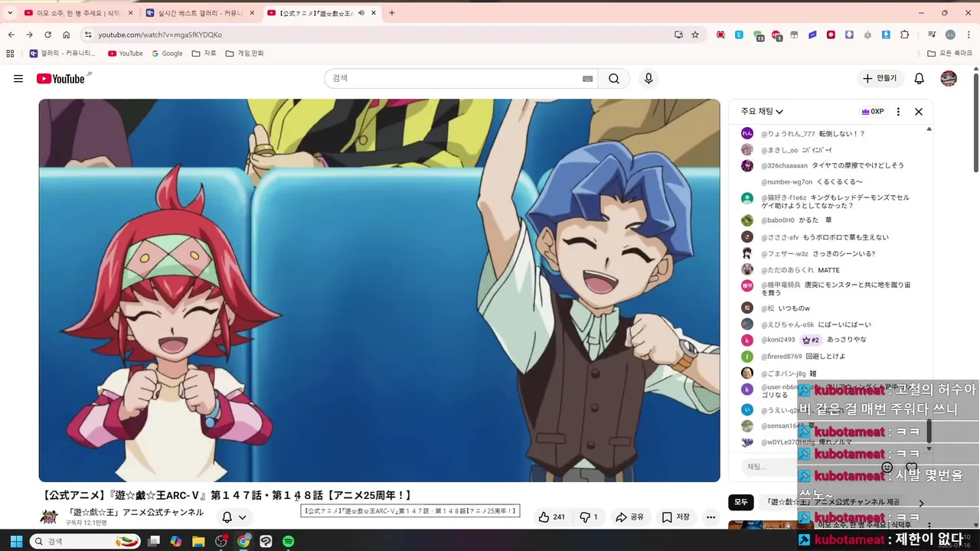This screenshot has height=551, width=980.
Task: Open OBS Studio from the taskbar
Action: point(221,541)
